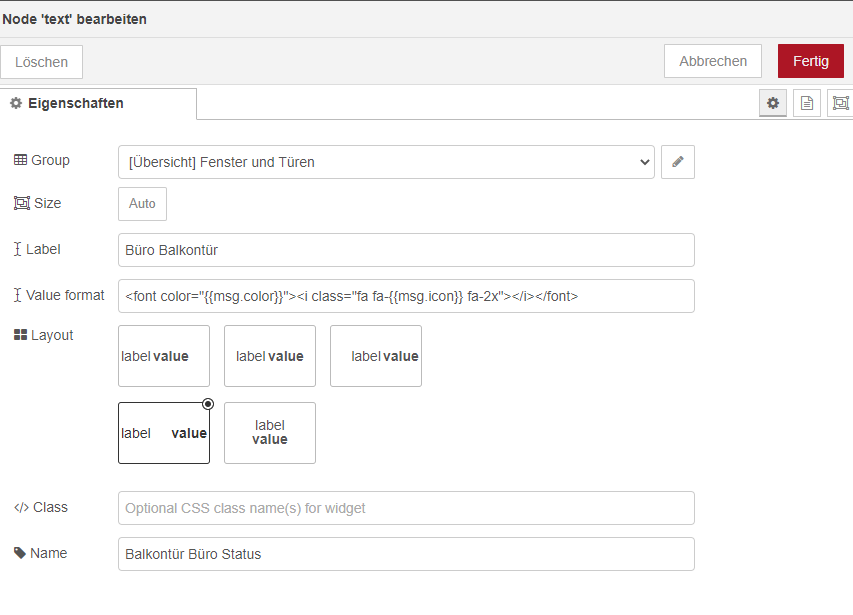Image resolution: width=853 pixels, height=615 pixels.
Task: Open the Group dropdown Fenster und Türen
Action: (386, 162)
